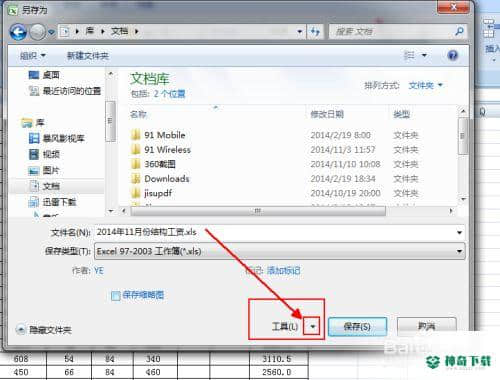Click the navigation pane scrollbar thumb
The height and width of the screenshot is (380, 500).
click(x=111, y=121)
